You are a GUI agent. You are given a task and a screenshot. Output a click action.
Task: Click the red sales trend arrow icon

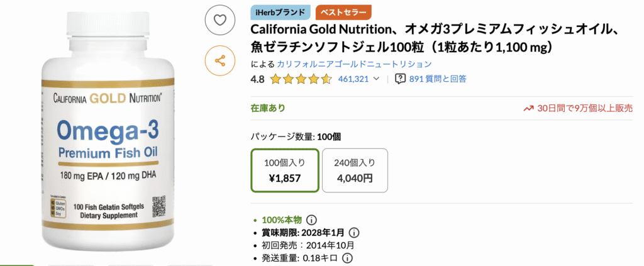coord(528,108)
